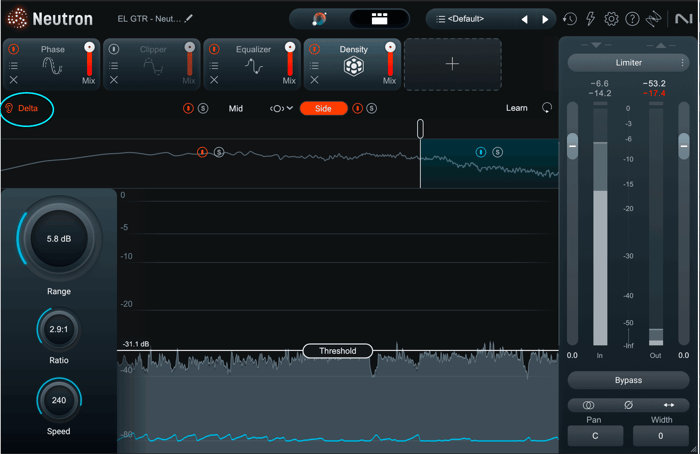Select the Mid channel tab
This screenshot has width=700, height=454.
click(236, 108)
